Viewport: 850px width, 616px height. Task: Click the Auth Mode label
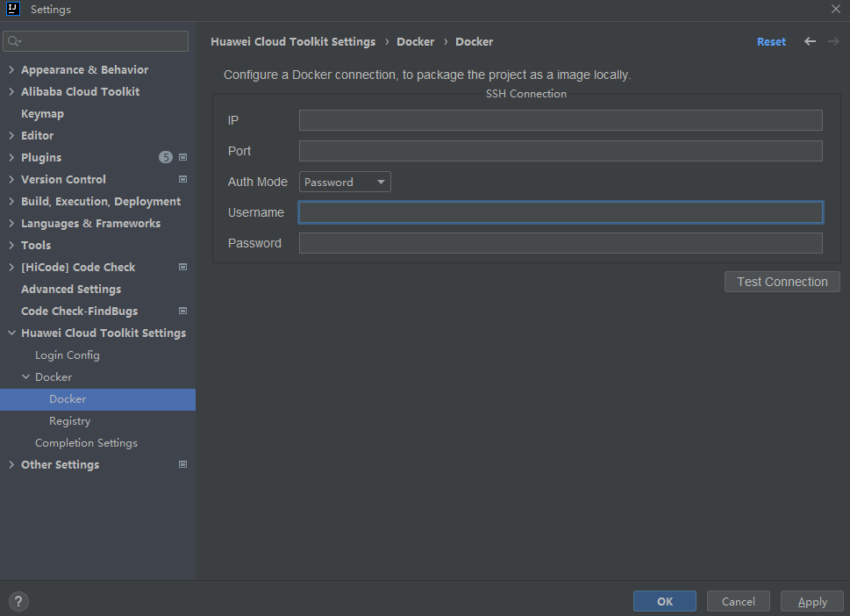(x=258, y=183)
